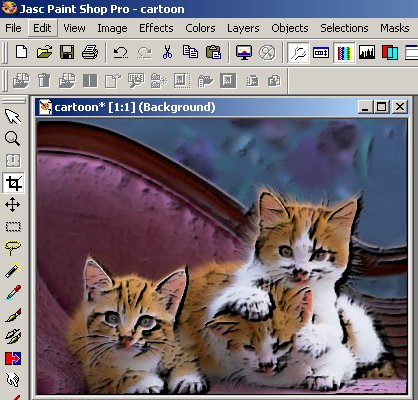Open the Effects menu
The height and width of the screenshot is (400, 418).
coord(156,28)
